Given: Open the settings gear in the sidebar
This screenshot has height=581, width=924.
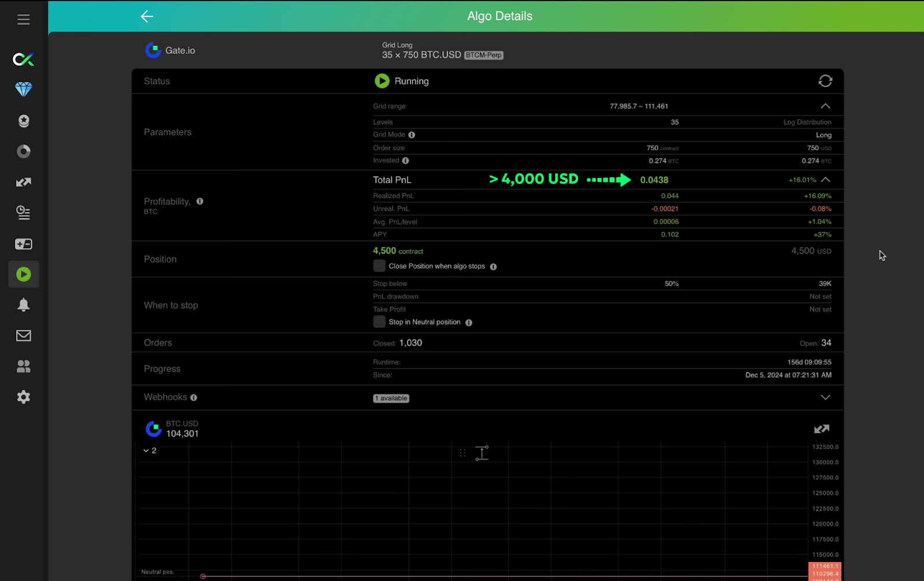Looking at the screenshot, I should click(x=24, y=397).
